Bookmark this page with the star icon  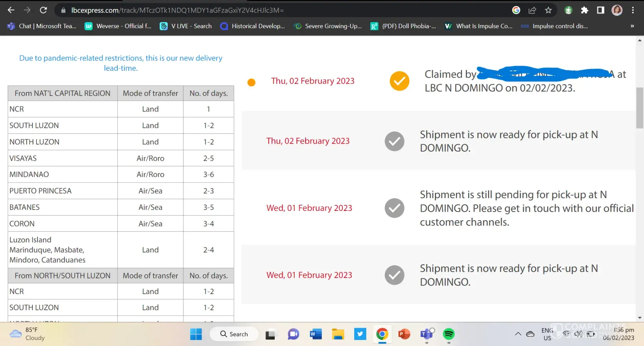[x=548, y=10]
